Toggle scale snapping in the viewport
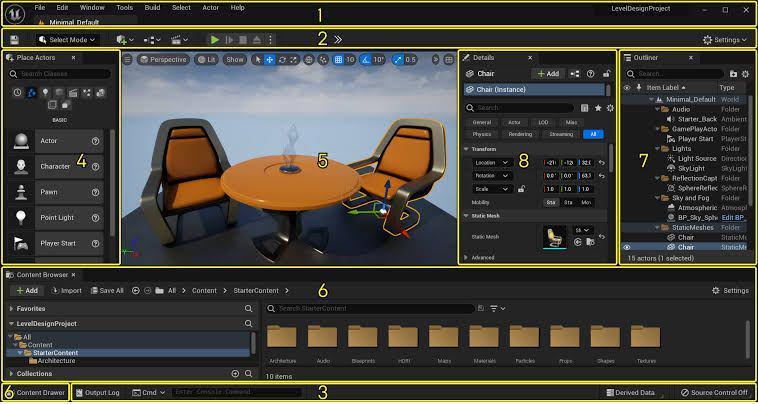This screenshot has height=404, width=758. pyautogui.click(x=398, y=59)
